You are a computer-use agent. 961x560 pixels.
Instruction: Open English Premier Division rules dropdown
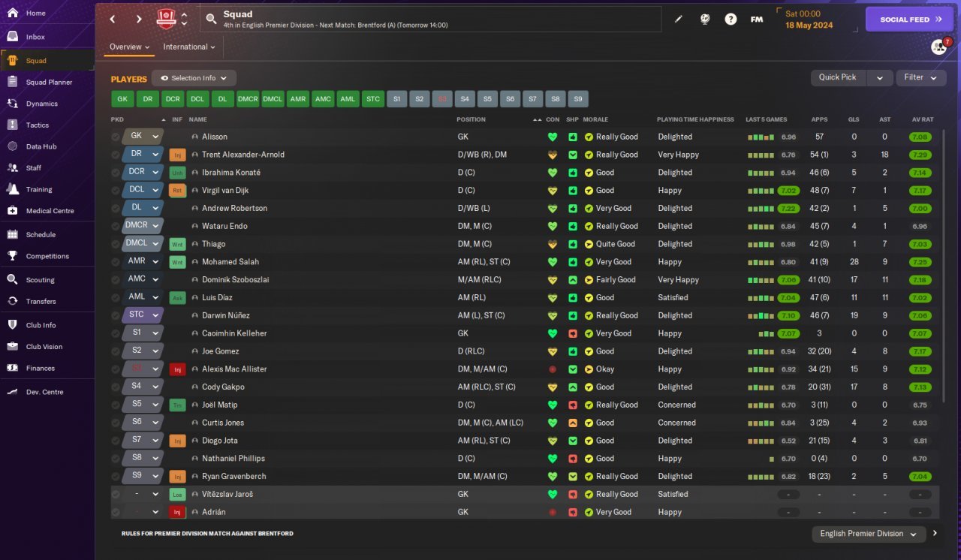869,534
